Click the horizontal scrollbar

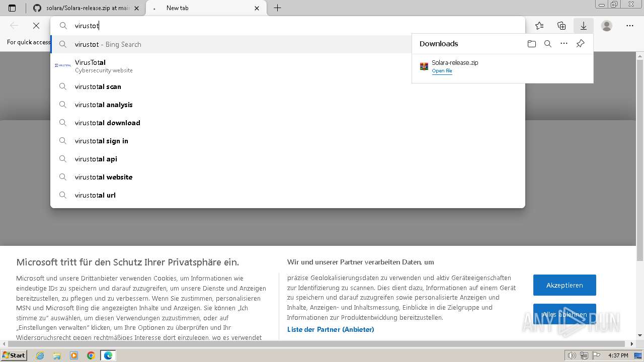[x=317, y=344]
